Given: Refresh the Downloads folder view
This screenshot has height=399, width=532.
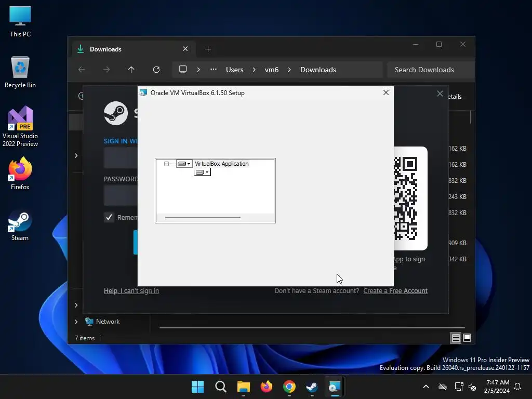Looking at the screenshot, I should [x=156, y=70].
